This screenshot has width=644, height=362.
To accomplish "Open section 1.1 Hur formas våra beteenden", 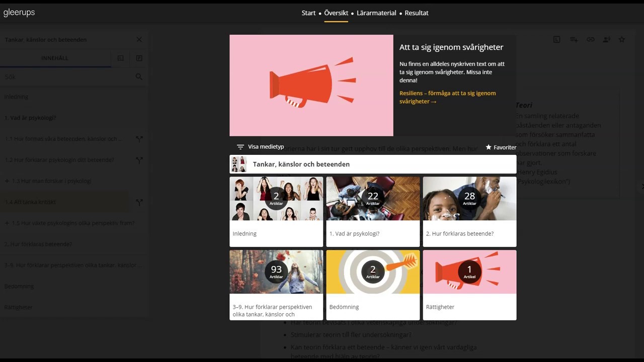I will pos(63,139).
